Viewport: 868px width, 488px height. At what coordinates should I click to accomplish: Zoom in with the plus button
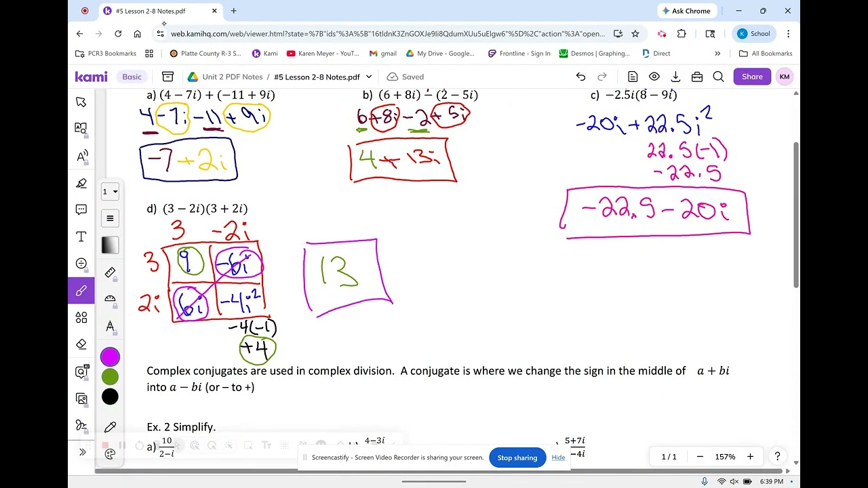[750, 457]
